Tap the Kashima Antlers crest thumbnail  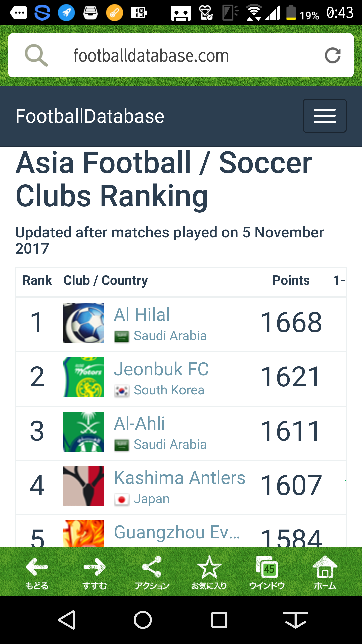tap(83, 486)
